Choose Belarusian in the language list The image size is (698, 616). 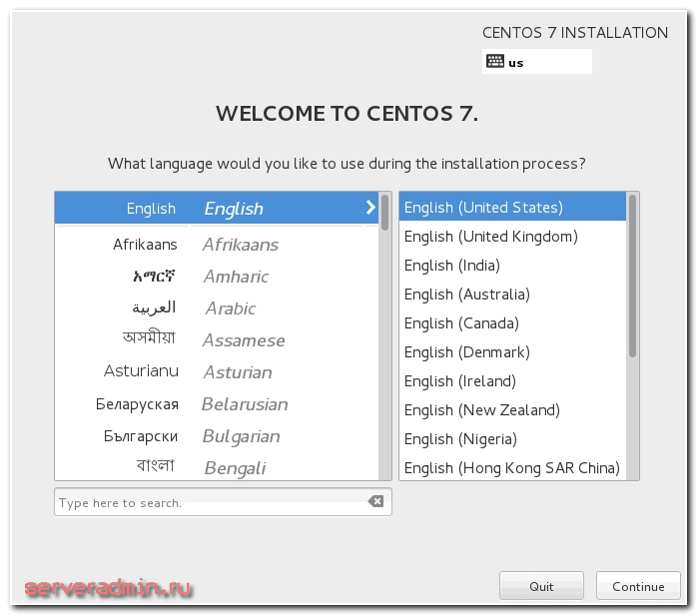coord(216,404)
